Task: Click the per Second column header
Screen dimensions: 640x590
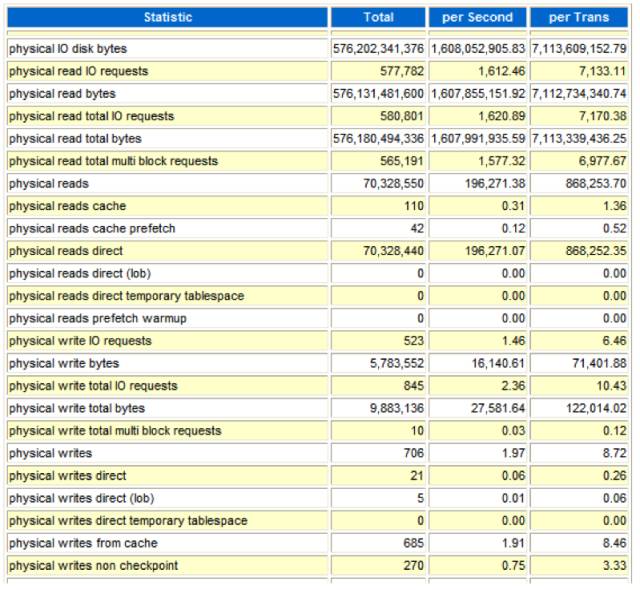Action: [x=478, y=17]
